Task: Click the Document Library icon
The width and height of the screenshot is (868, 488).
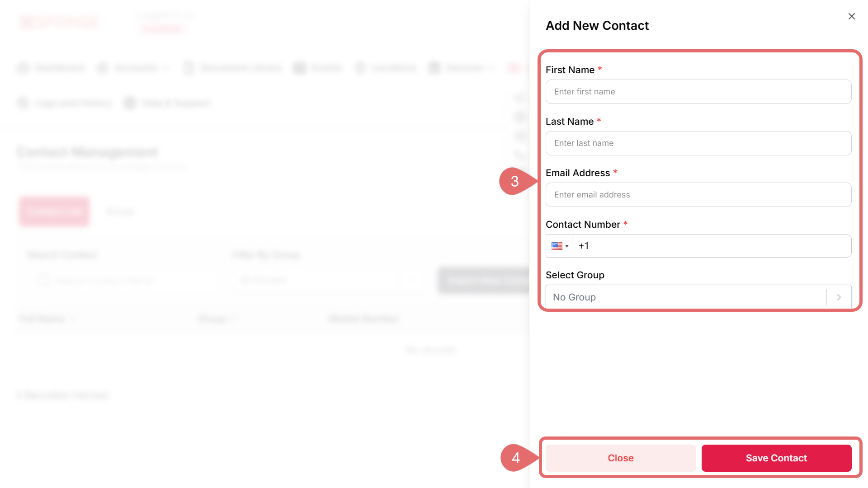Action: click(189, 68)
